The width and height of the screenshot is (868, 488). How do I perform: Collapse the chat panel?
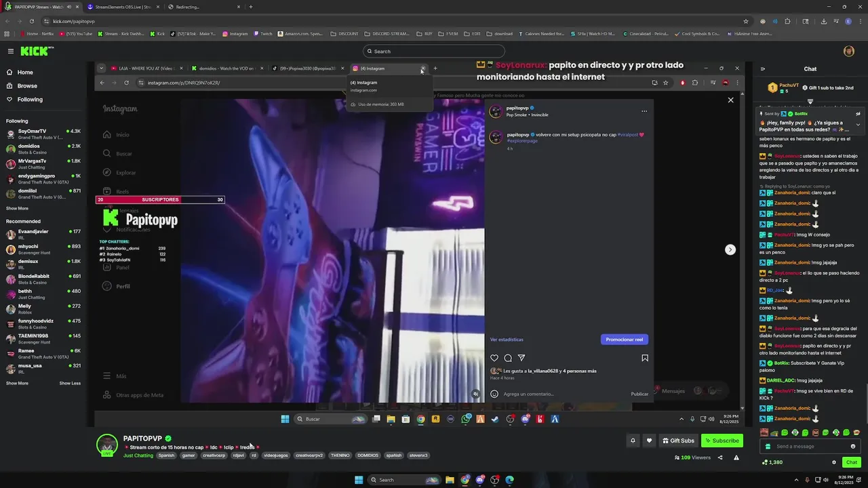click(762, 69)
